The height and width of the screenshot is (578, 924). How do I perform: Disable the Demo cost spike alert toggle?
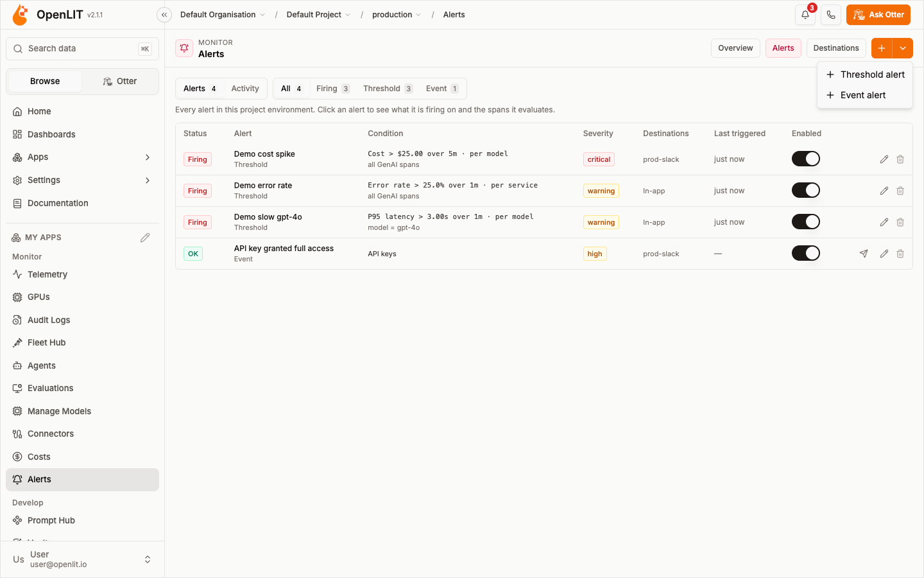pos(806,159)
